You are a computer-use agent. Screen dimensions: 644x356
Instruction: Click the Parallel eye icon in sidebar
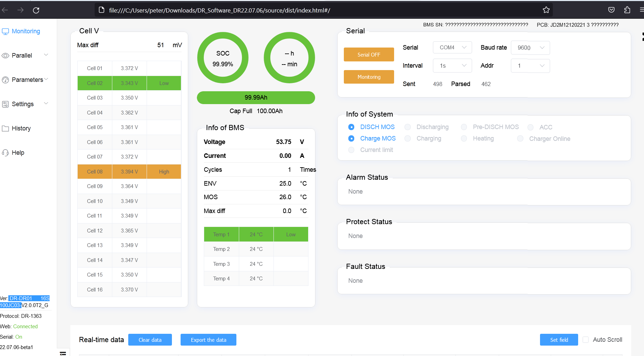(x=5, y=56)
